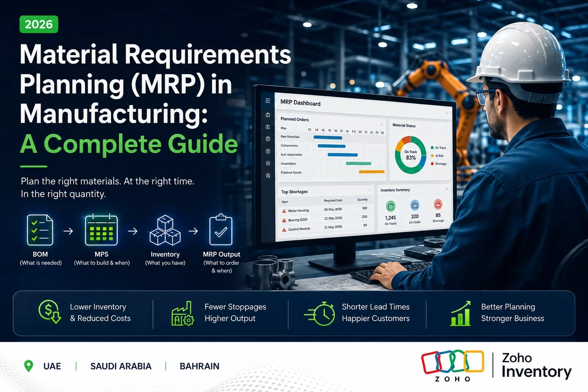The width and height of the screenshot is (588, 392).
Task: Click the Zoho colored squares logo
Action: click(452, 362)
